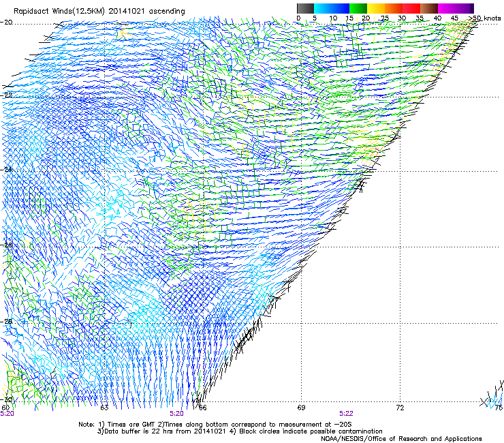Click the -20 latitude axis label

6,22
